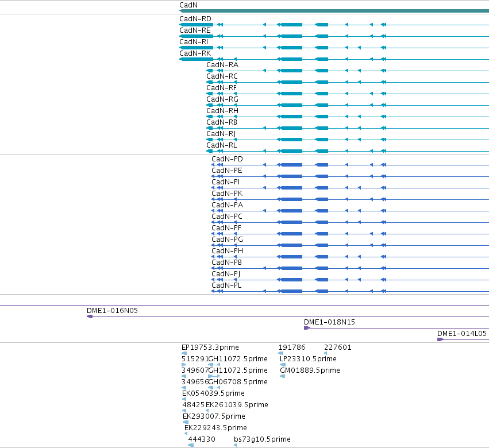Click the EK293007.5prime insertion marker

click(x=186, y=422)
